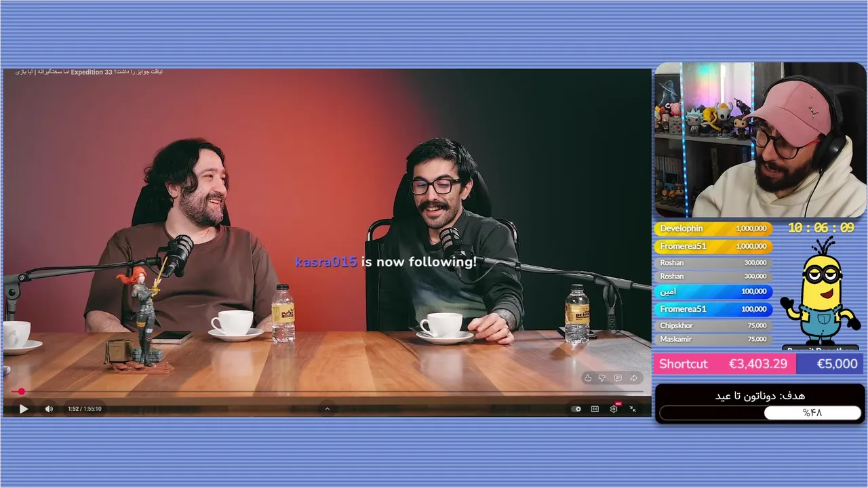Toggle the autoplay switch in the player
The width and height of the screenshot is (868, 488).
[x=576, y=409]
